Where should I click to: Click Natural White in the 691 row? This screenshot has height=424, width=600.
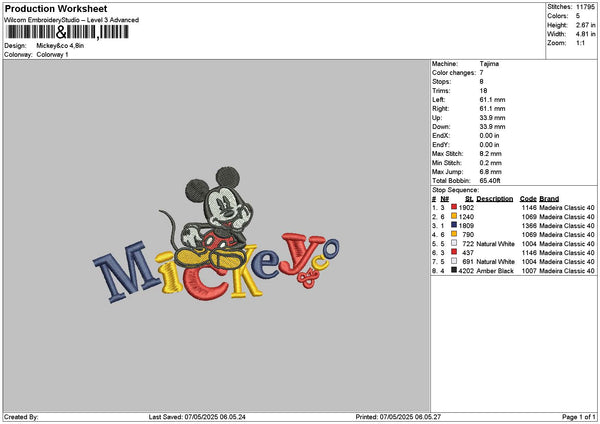(496, 262)
